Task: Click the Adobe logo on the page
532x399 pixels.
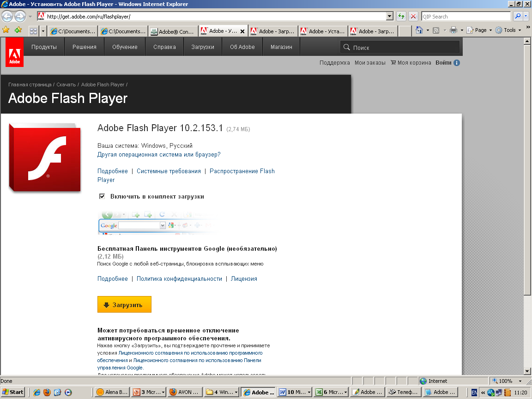Action: coord(15,52)
